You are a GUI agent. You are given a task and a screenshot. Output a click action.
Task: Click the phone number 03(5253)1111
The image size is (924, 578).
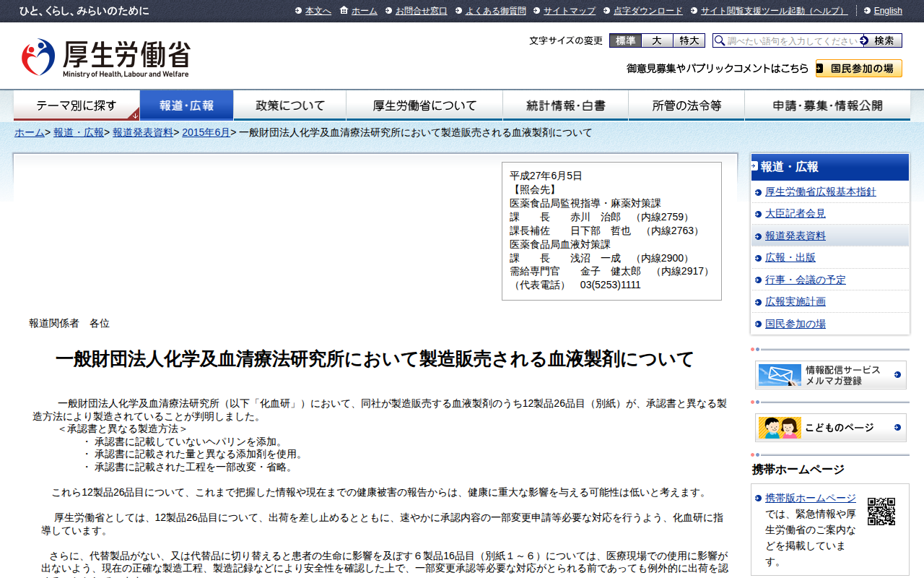pyautogui.click(x=611, y=285)
